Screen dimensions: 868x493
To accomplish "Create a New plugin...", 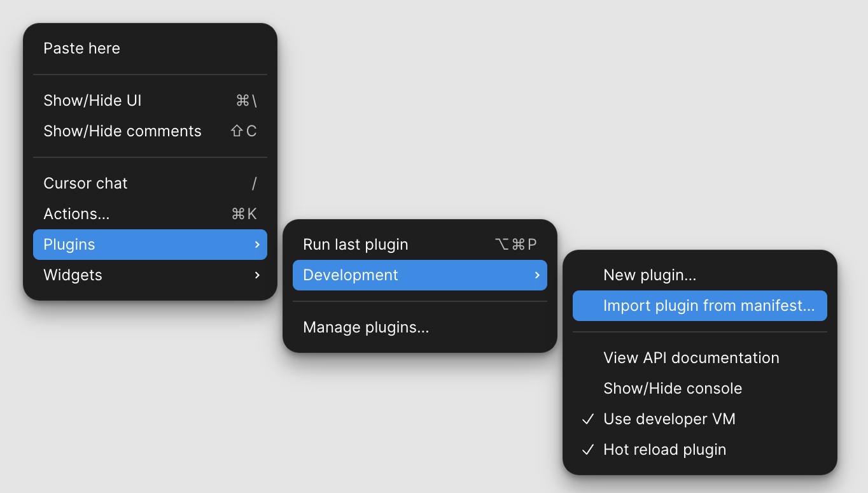I will [x=649, y=275].
